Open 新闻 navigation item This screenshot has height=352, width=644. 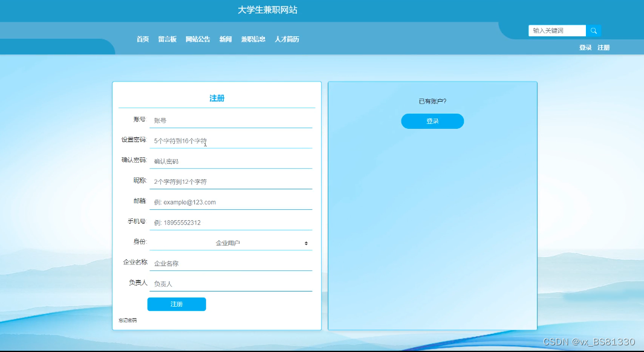pyautogui.click(x=226, y=39)
